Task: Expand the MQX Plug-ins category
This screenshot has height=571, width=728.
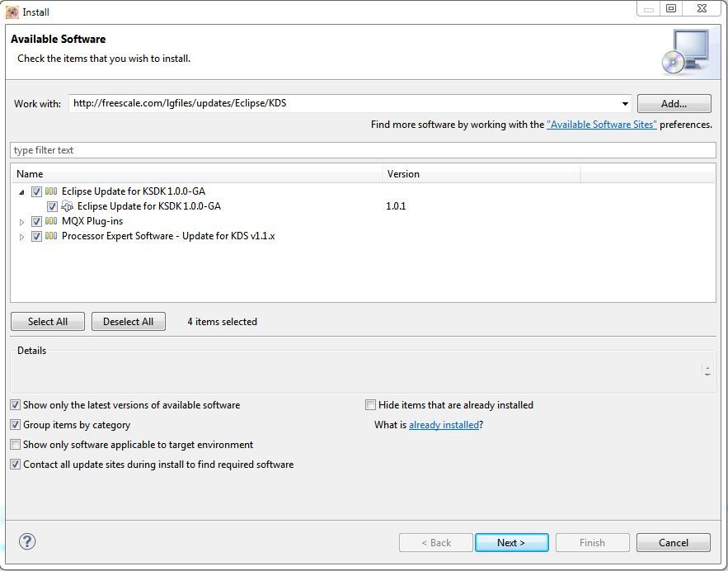Action: click(x=21, y=222)
